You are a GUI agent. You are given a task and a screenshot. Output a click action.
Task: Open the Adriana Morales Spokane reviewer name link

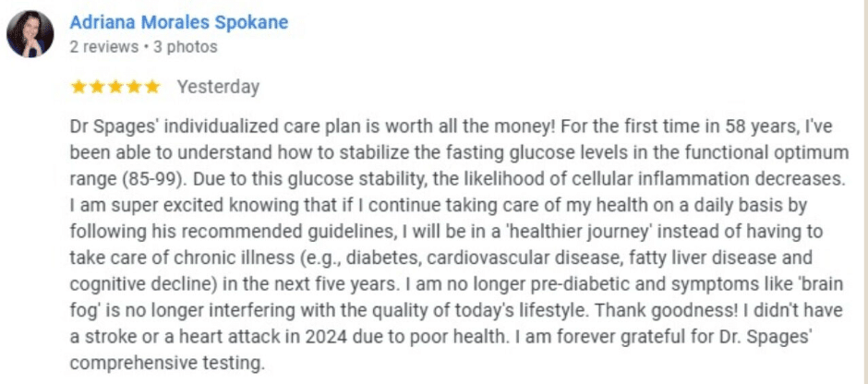[179, 23]
